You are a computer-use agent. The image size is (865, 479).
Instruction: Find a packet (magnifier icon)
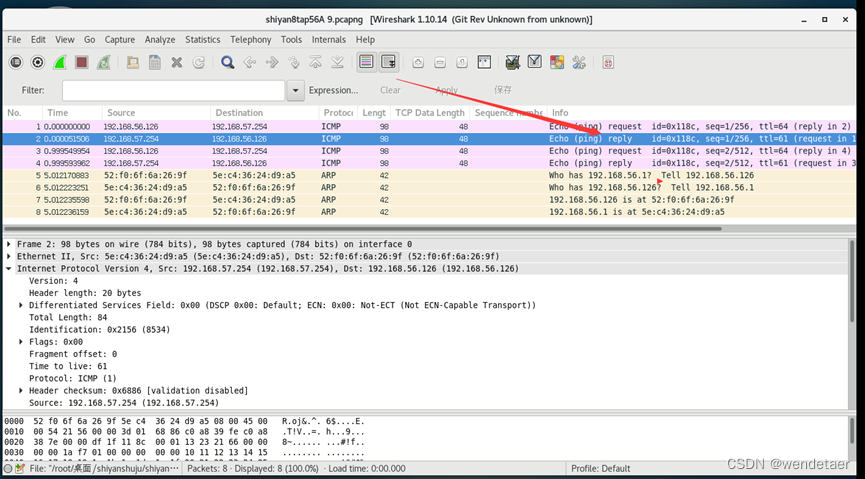(x=228, y=62)
